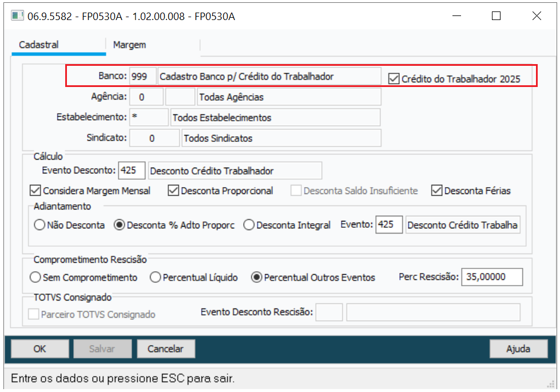Cancel the current form
This screenshot has width=560, height=392.
(165, 349)
